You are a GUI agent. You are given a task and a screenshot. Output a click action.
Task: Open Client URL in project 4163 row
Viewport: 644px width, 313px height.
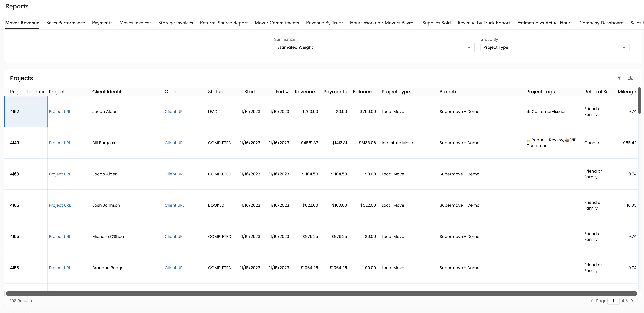pyautogui.click(x=174, y=174)
